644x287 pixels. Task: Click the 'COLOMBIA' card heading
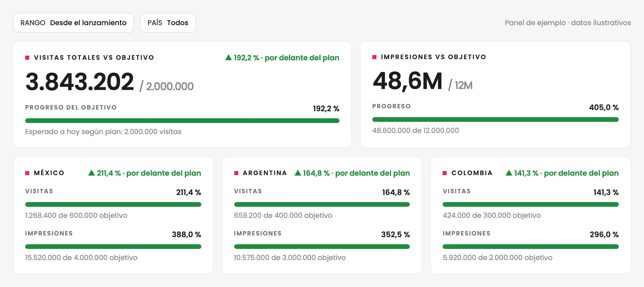pyautogui.click(x=472, y=173)
